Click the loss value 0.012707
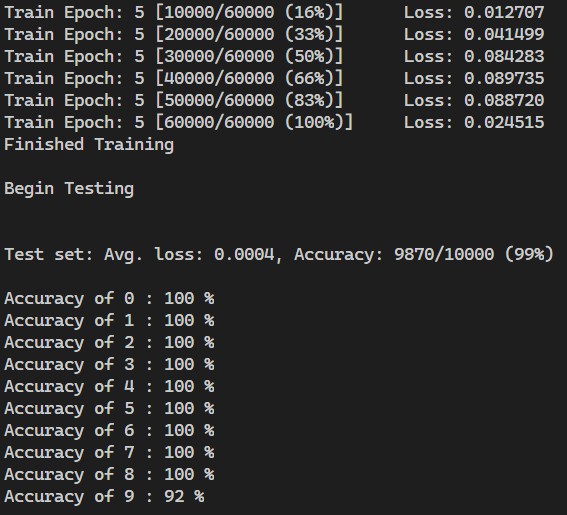This screenshot has width=567, height=515. [504, 13]
